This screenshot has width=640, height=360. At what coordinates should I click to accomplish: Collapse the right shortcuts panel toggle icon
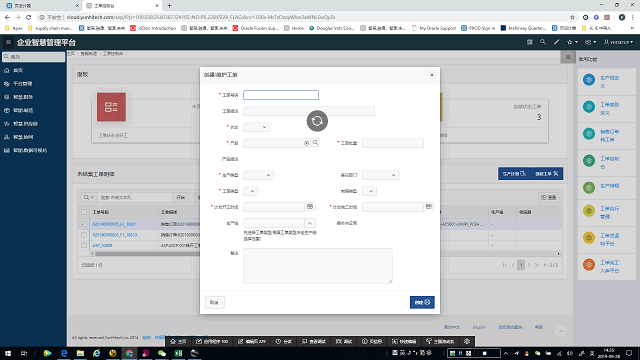coord(568,58)
